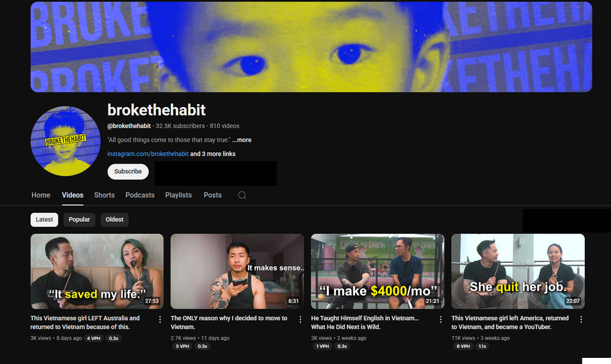Open title 'This Vietnamese girl LEFT Australia'
The width and height of the screenshot is (611, 364).
tap(85, 322)
